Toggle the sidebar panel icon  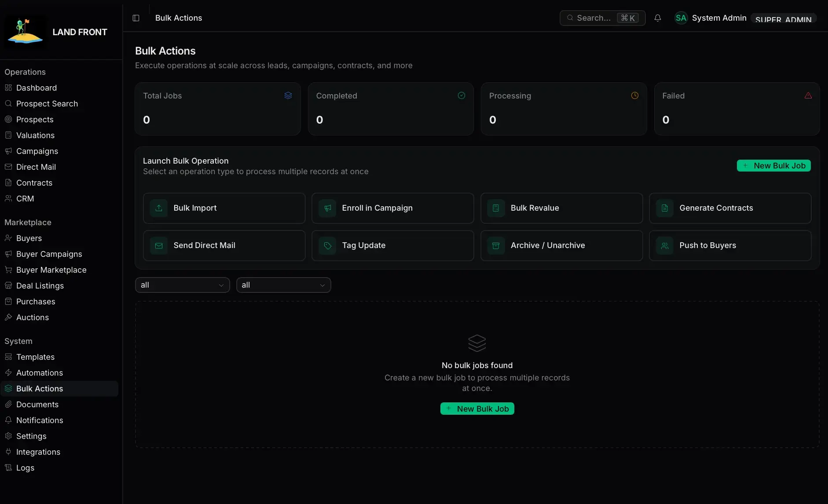coord(136,18)
